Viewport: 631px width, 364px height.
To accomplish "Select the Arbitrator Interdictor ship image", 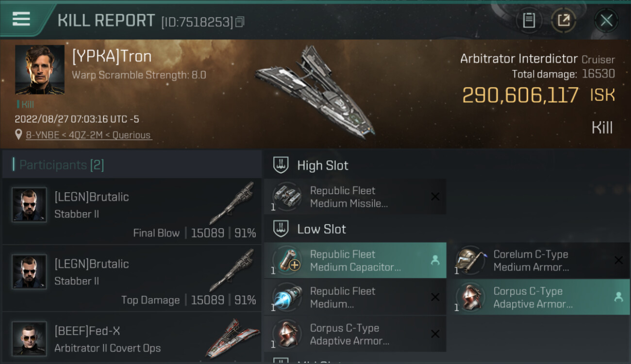I will pyautogui.click(x=315, y=90).
